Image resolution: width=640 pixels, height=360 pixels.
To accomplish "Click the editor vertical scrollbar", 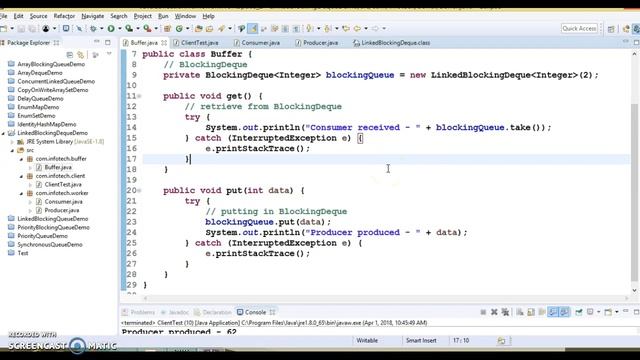I will tap(634, 192).
